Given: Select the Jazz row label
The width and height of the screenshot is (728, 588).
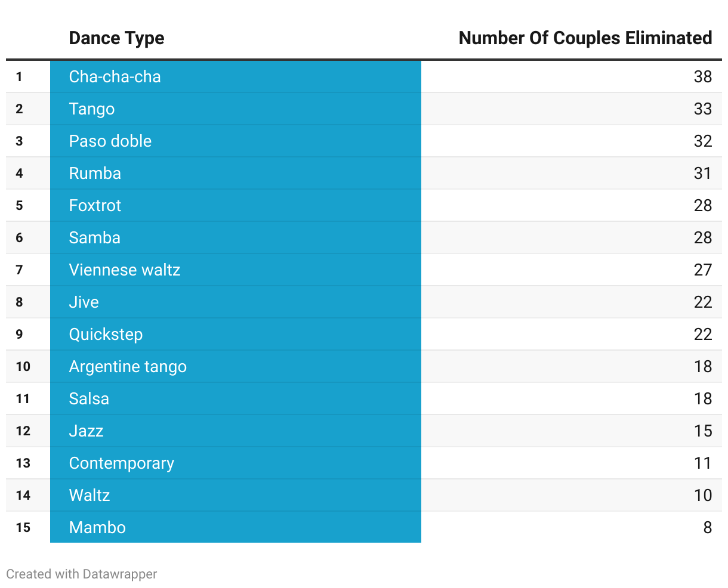Looking at the screenshot, I should pos(87,431).
